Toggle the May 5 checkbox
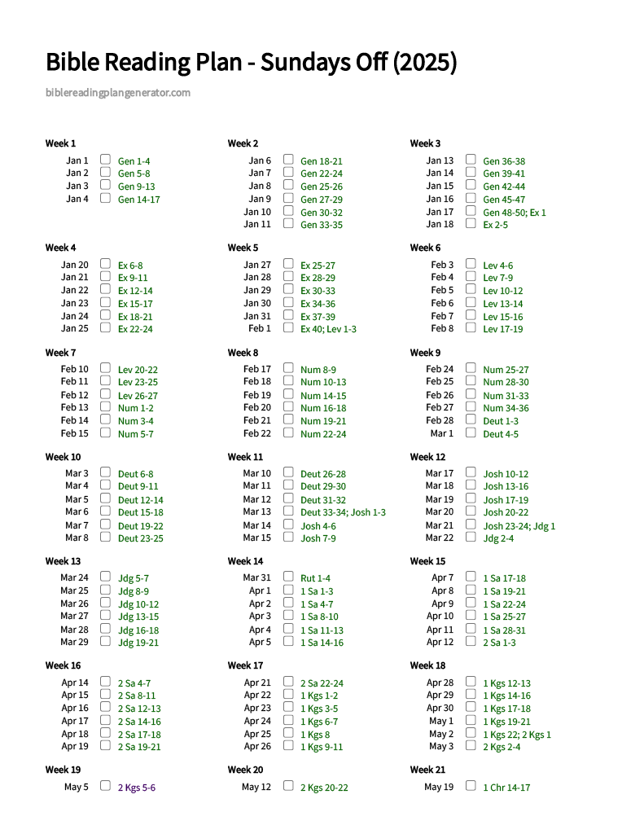 tap(105, 786)
